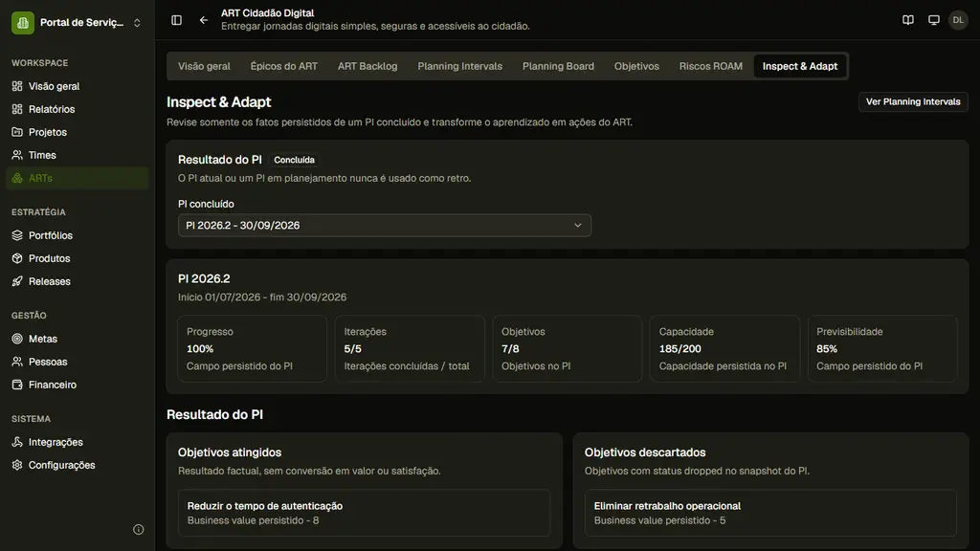The width and height of the screenshot is (980, 551).
Task: Navigate to Projetos in sidebar
Action: coord(78,132)
